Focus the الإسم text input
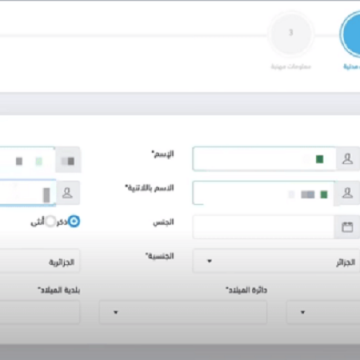360x360 pixels. (27, 159)
